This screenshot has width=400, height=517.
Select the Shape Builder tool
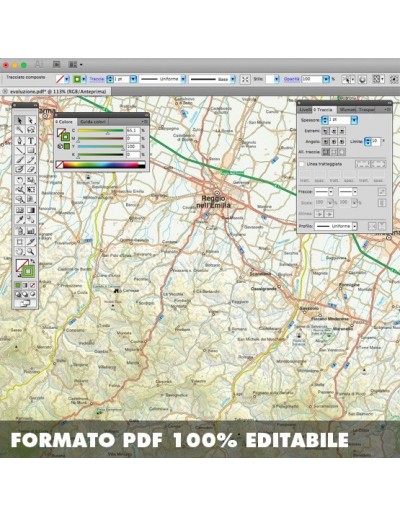click(x=20, y=199)
